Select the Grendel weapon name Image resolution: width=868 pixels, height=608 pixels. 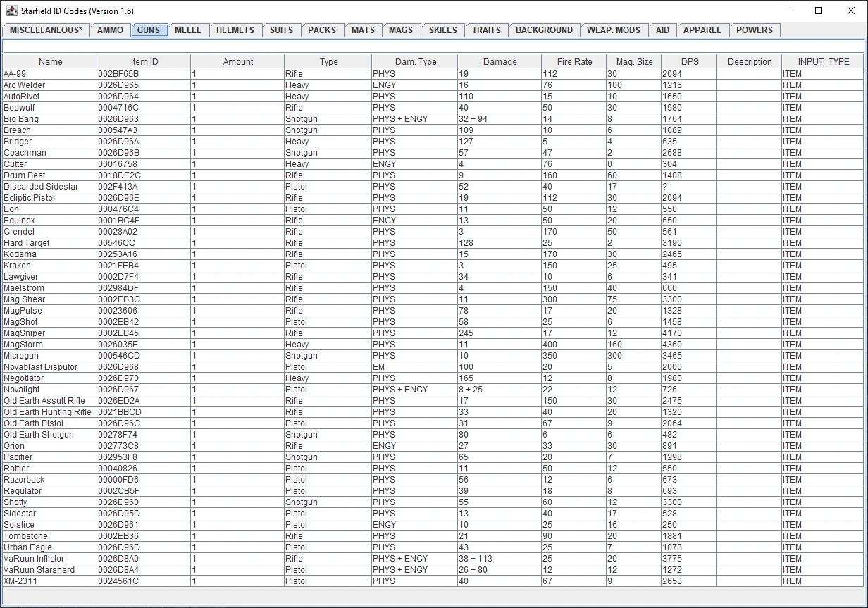click(x=19, y=232)
